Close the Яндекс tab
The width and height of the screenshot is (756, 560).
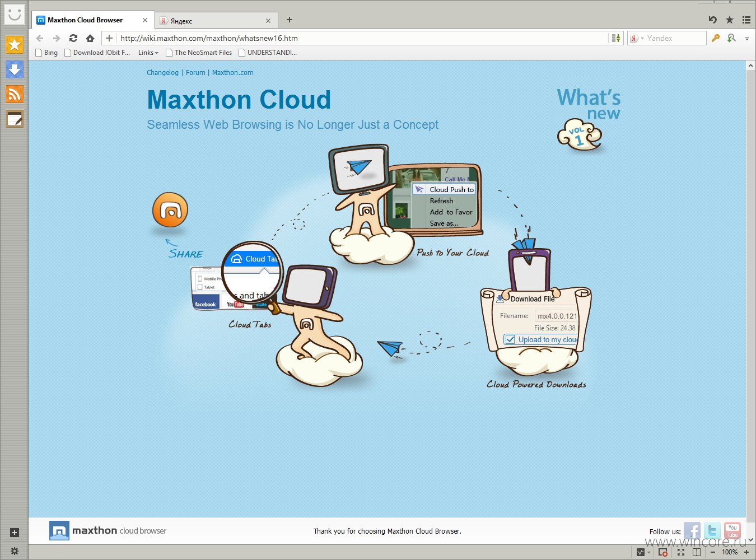click(268, 21)
